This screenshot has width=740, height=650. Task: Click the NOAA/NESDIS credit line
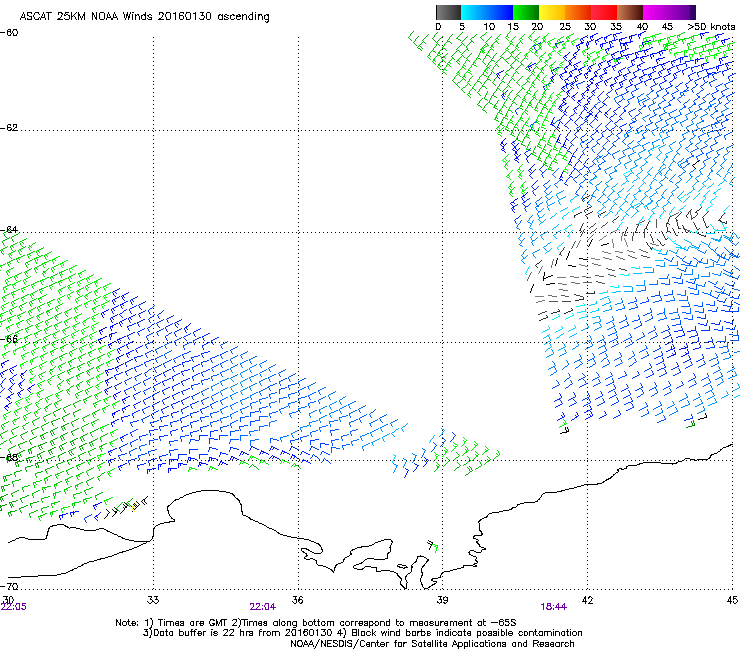(432, 644)
